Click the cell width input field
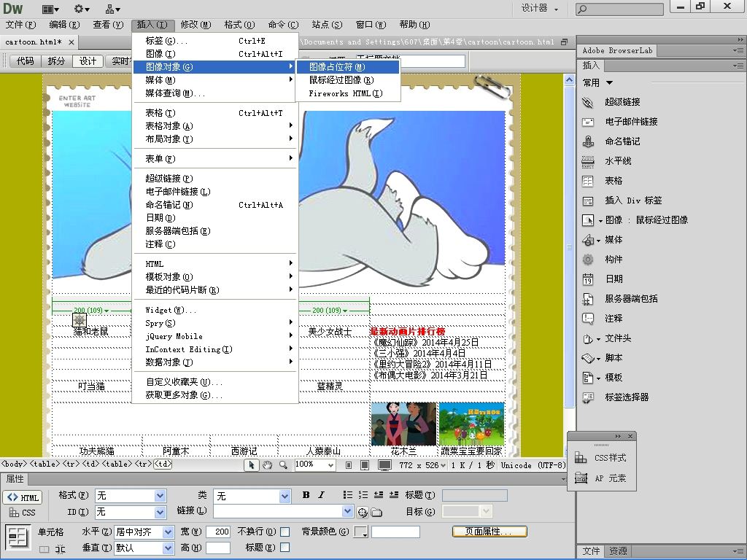Screen dimensions: 747x560 click(217, 532)
